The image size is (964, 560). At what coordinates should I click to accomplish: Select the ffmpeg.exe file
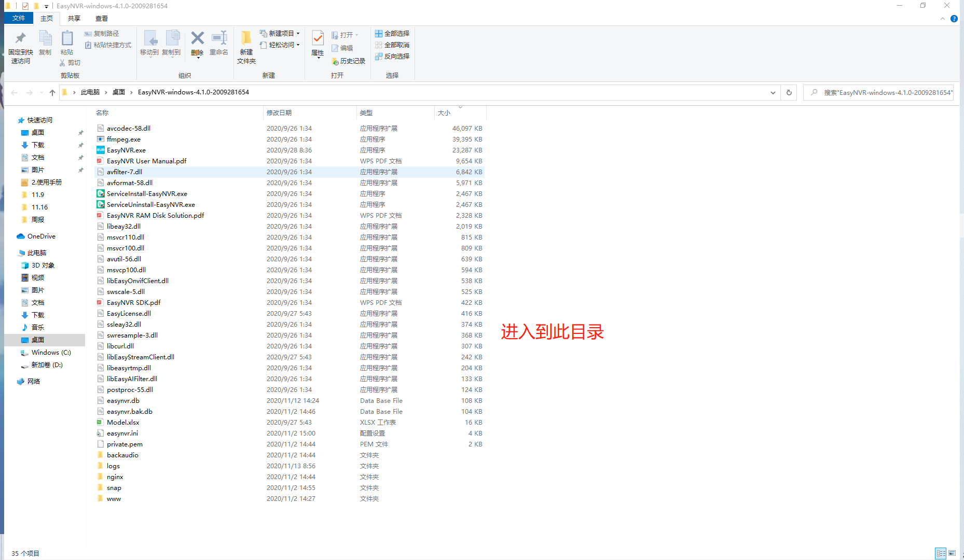tap(123, 139)
